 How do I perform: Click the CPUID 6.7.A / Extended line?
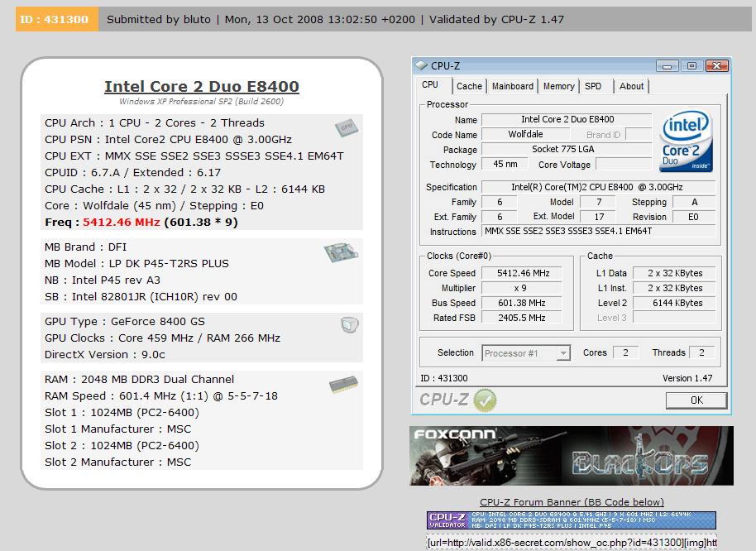[132, 173]
